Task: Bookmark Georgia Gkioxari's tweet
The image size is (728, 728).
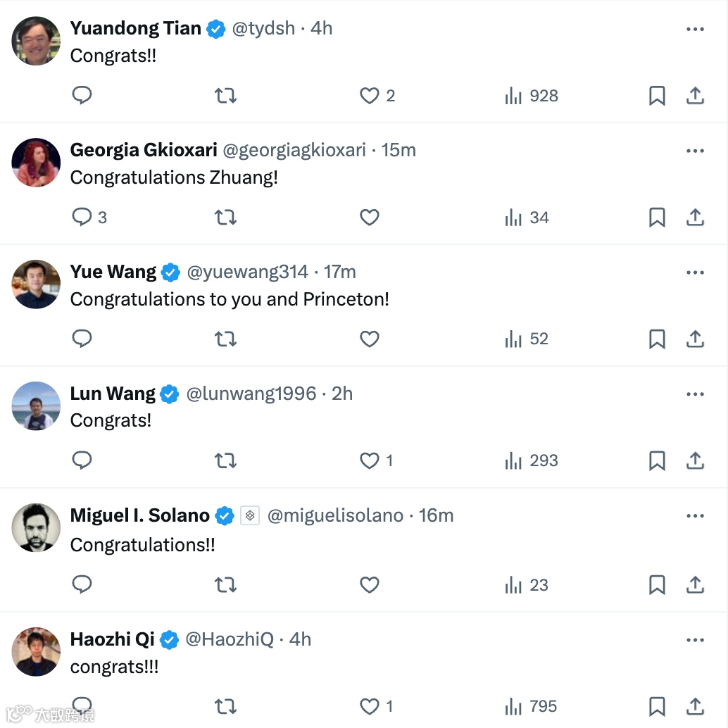Action: 657,218
